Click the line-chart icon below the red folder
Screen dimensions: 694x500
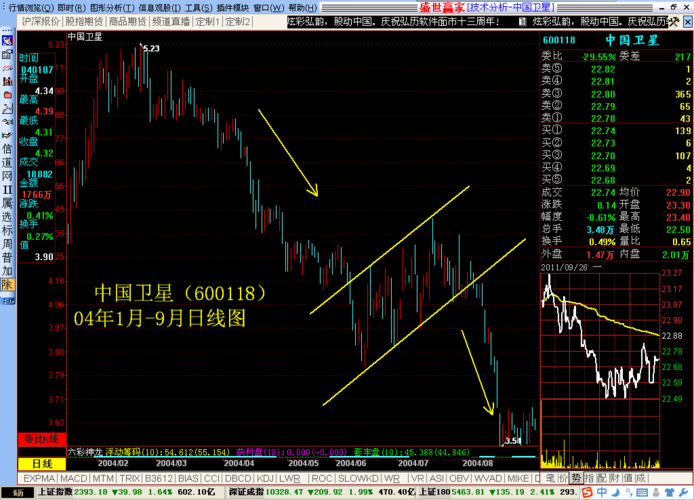[x=7, y=108]
